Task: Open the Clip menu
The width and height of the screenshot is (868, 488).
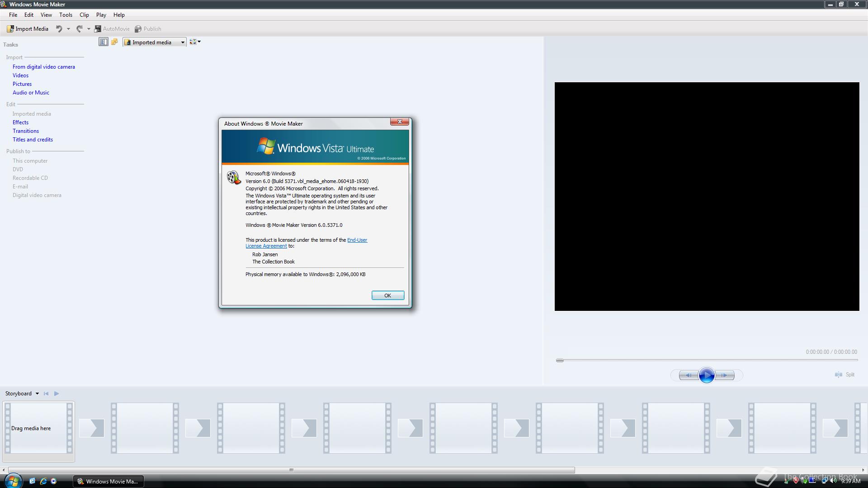Action: [84, 15]
